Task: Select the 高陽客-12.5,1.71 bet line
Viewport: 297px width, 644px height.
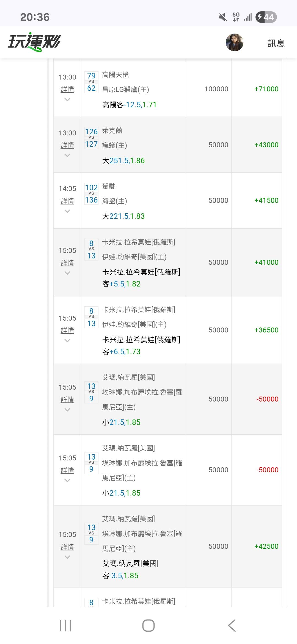Action: click(x=129, y=105)
